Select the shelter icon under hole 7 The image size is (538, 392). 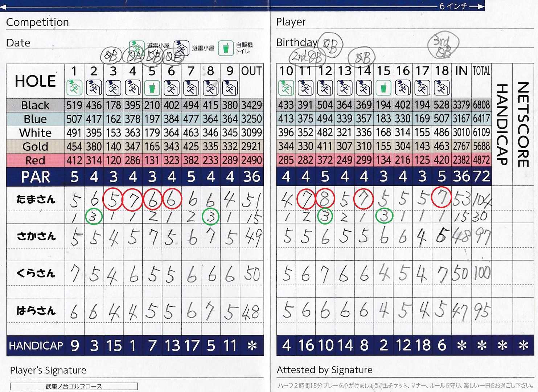coord(191,88)
